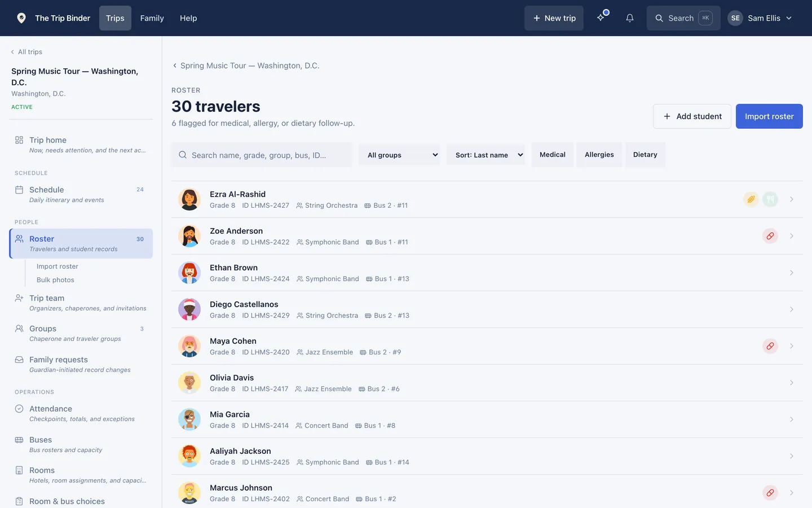
Task: Click Diego Castellanos's avatar
Action: tap(189, 309)
